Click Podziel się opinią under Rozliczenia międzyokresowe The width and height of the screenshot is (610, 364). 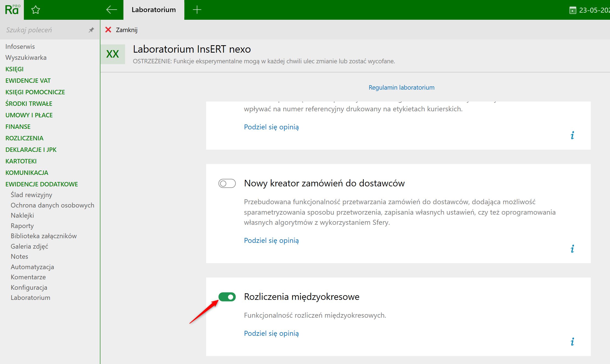(271, 333)
